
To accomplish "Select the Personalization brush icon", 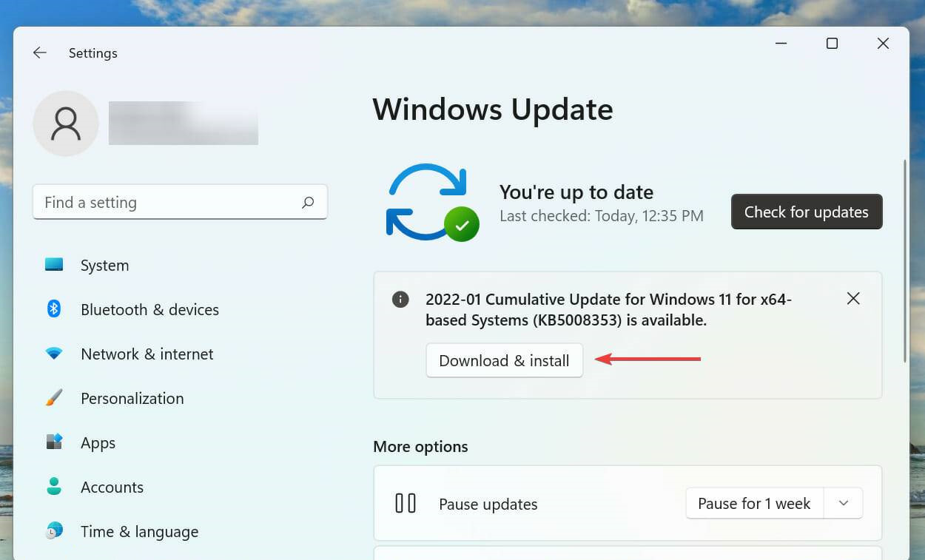I will pos(53,398).
